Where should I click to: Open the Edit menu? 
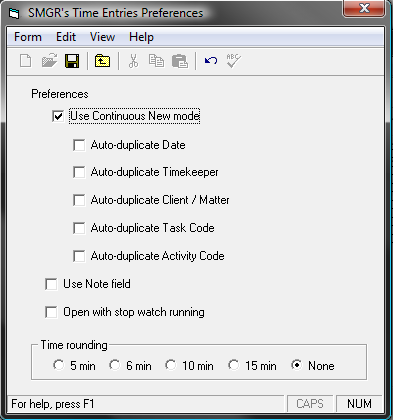pyautogui.click(x=66, y=37)
